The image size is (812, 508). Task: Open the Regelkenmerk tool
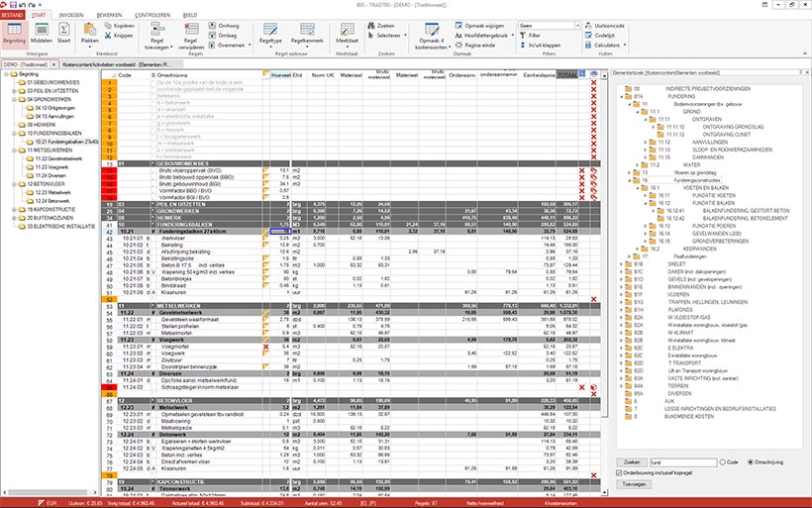pyautogui.click(x=307, y=35)
